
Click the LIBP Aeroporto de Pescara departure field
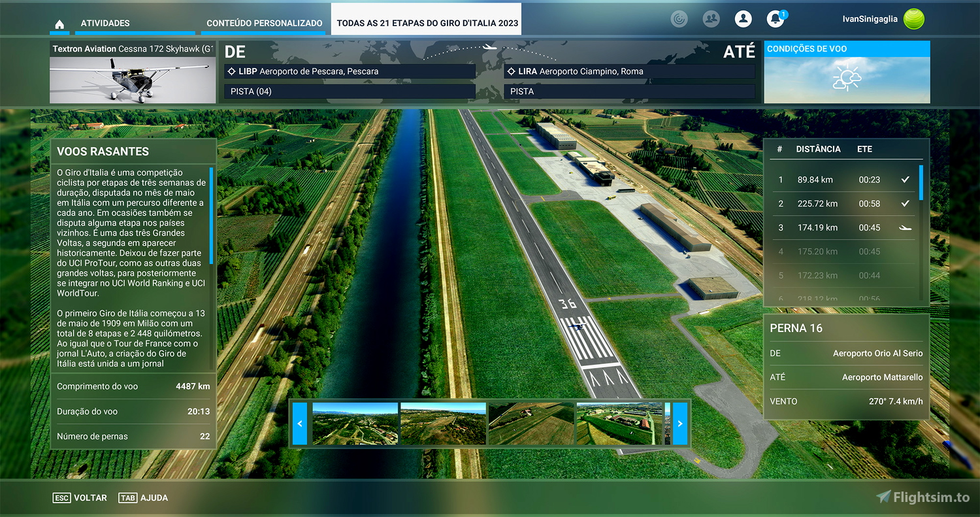click(350, 71)
